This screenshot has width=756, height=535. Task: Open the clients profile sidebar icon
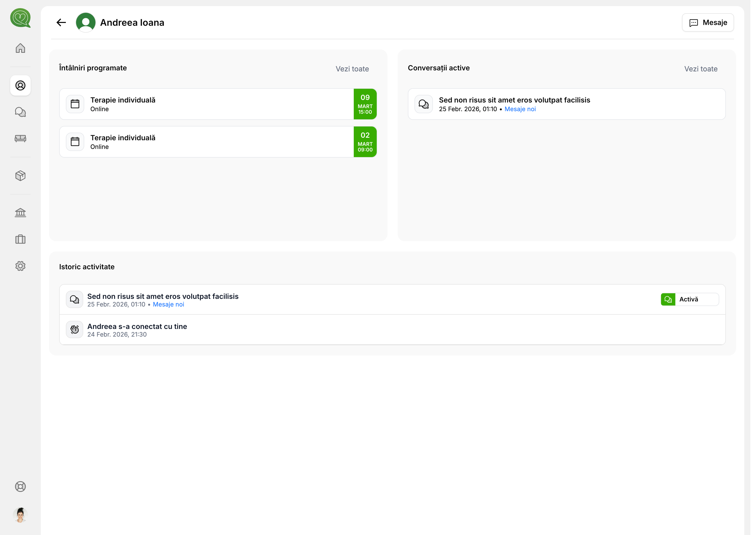point(20,86)
